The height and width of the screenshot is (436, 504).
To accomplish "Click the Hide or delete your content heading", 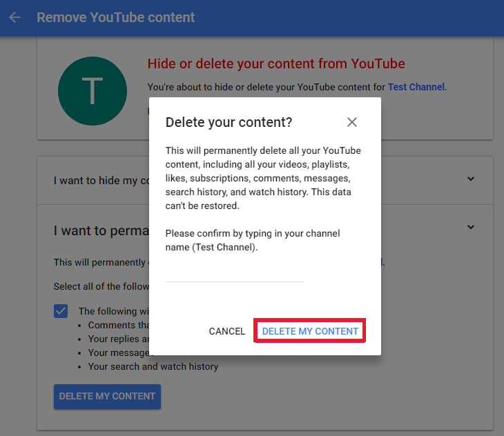I will [x=276, y=63].
